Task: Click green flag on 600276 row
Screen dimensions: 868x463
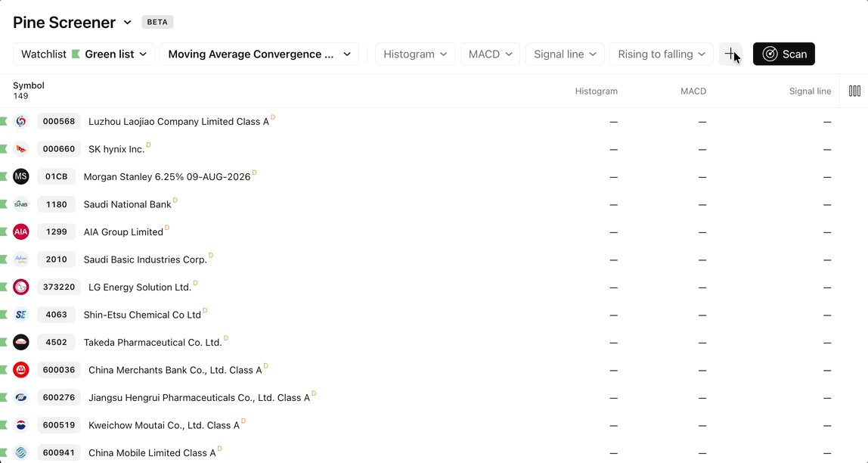Action: tap(3, 397)
